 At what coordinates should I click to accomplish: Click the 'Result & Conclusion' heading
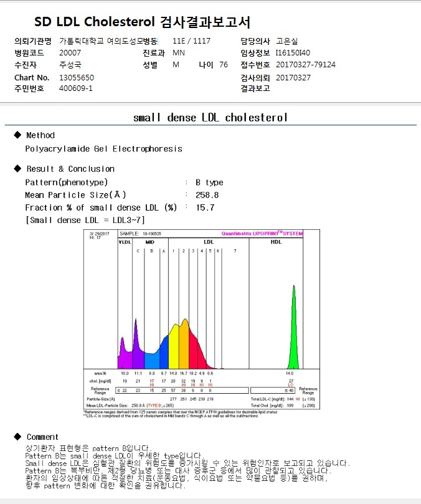pyautogui.click(x=70, y=169)
